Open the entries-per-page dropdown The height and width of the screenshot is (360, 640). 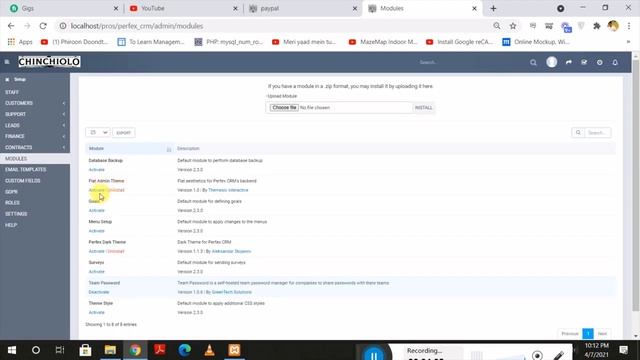98,133
